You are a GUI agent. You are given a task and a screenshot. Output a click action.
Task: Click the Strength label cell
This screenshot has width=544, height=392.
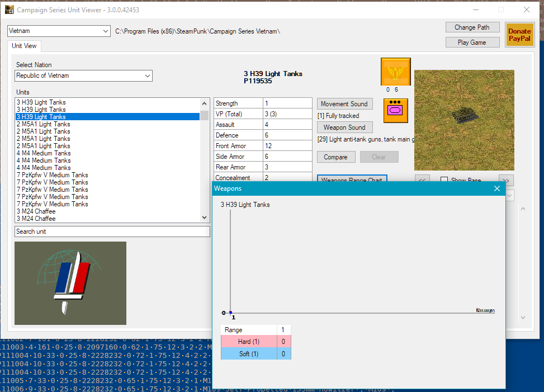click(x=238, y=103)
